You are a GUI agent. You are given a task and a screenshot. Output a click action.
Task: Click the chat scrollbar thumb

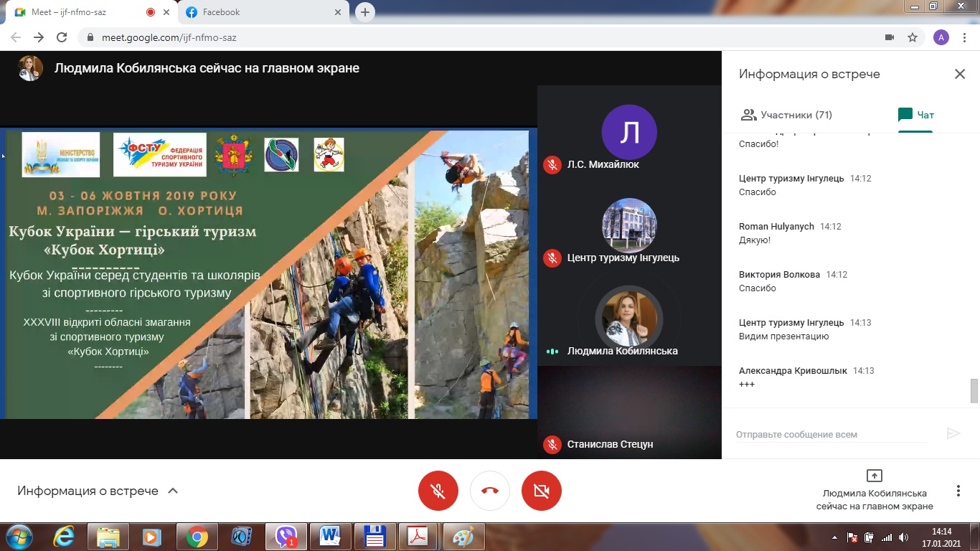[974, 391]
